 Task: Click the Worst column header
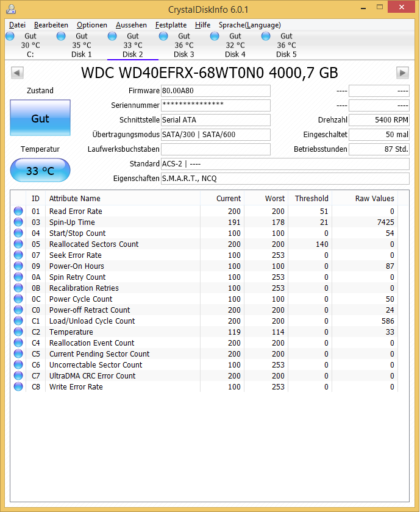[x=266, y=198]
